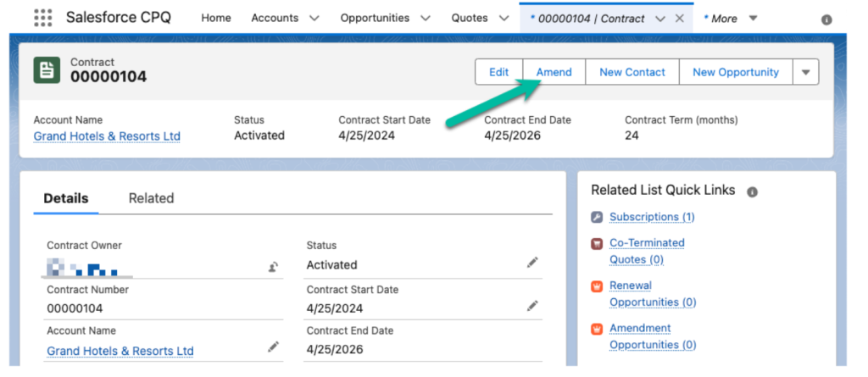
Task: Open the Quotes tab
Action: pyautogui.click(x=470, y=19)
